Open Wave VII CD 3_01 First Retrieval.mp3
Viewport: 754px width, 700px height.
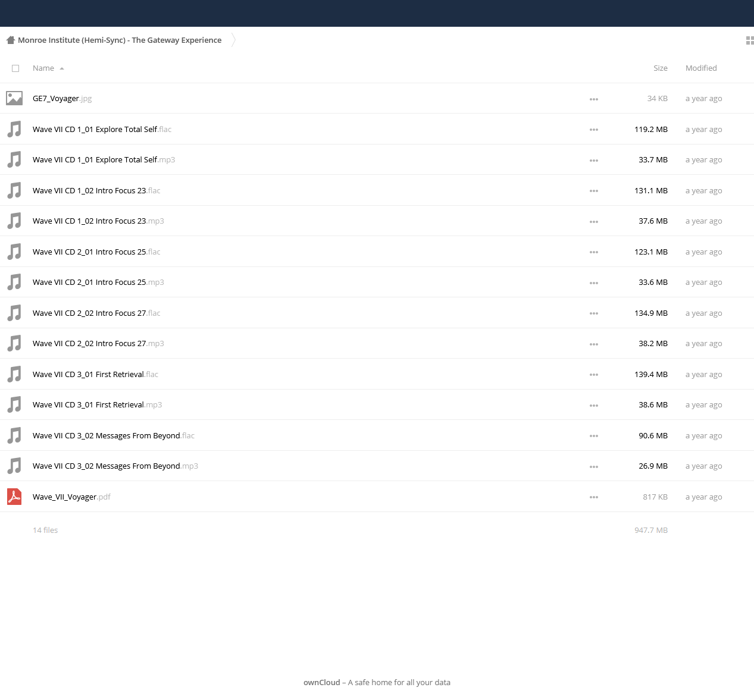97,404
